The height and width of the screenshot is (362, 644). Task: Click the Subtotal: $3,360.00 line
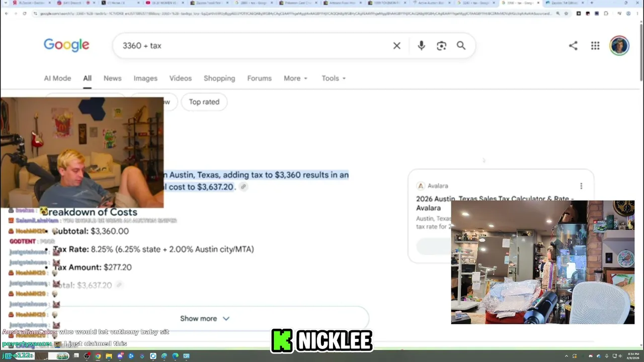91,231
